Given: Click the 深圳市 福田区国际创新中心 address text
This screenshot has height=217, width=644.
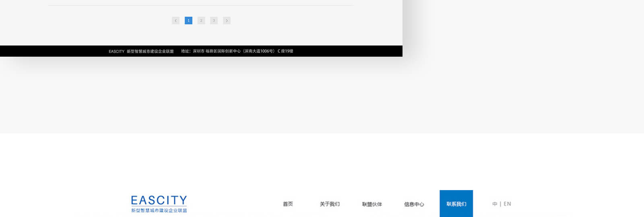Looking at the screenshot, I should tap(217, 51).
